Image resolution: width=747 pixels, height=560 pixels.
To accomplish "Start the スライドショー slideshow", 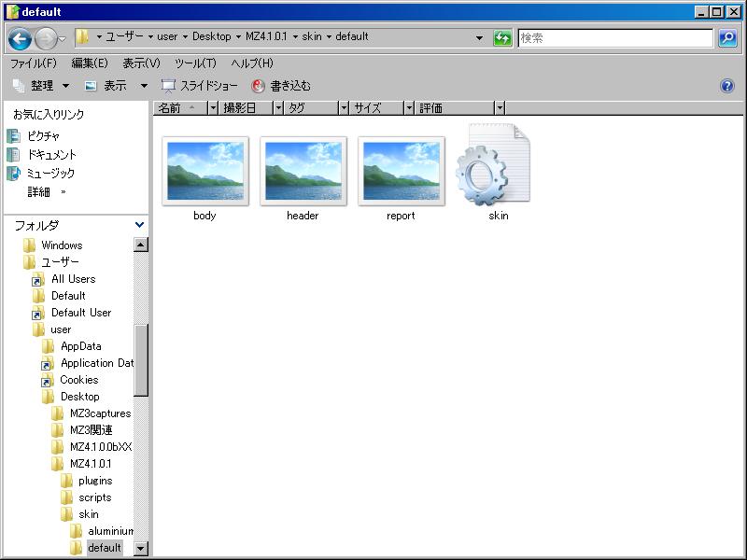I will pos(200,86).
